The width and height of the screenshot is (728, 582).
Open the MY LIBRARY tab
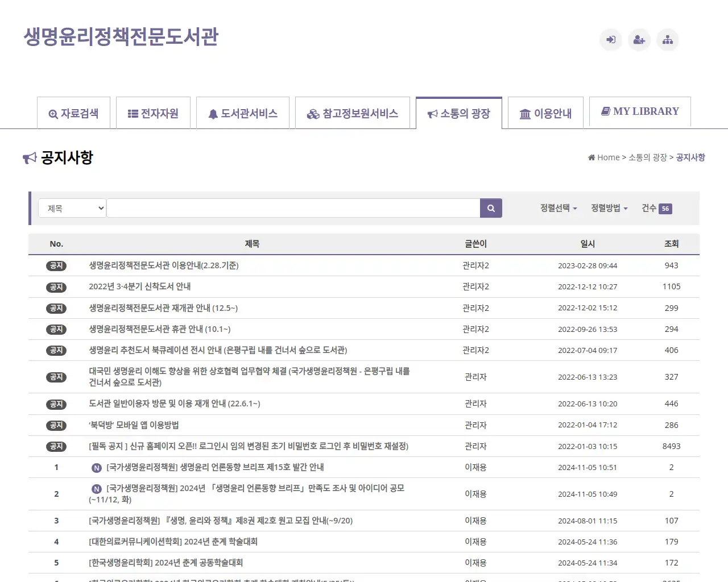[640, 111]
